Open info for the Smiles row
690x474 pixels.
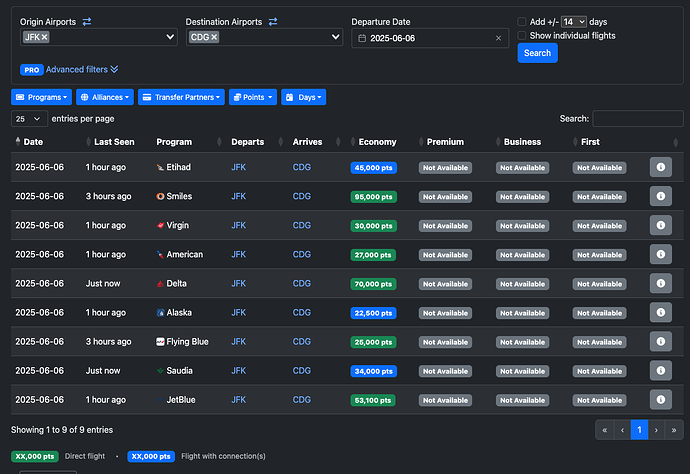(661, 196)
